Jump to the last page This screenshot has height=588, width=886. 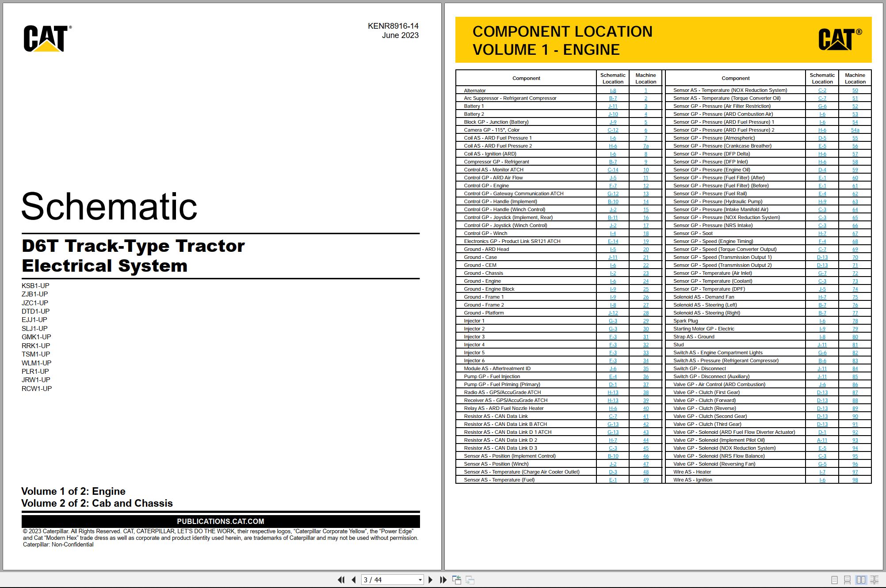pos(443,580)
